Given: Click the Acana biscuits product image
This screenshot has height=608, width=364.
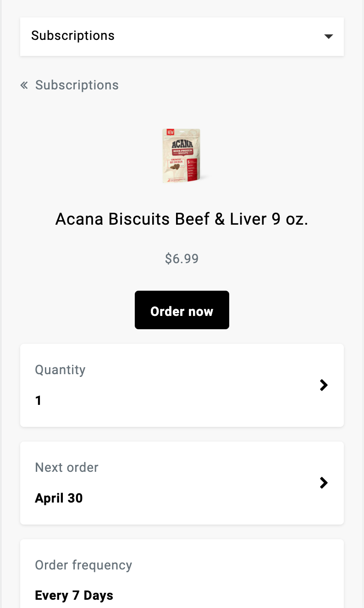Looking at the screenshot, I should coord(182,156).
